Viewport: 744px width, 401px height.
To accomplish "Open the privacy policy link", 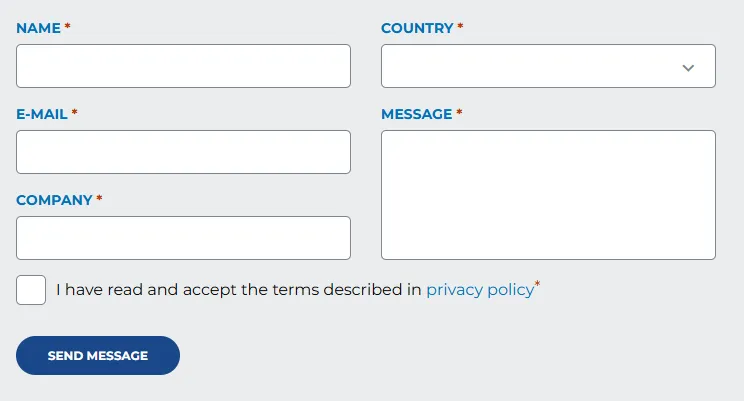I will point(480,289).
